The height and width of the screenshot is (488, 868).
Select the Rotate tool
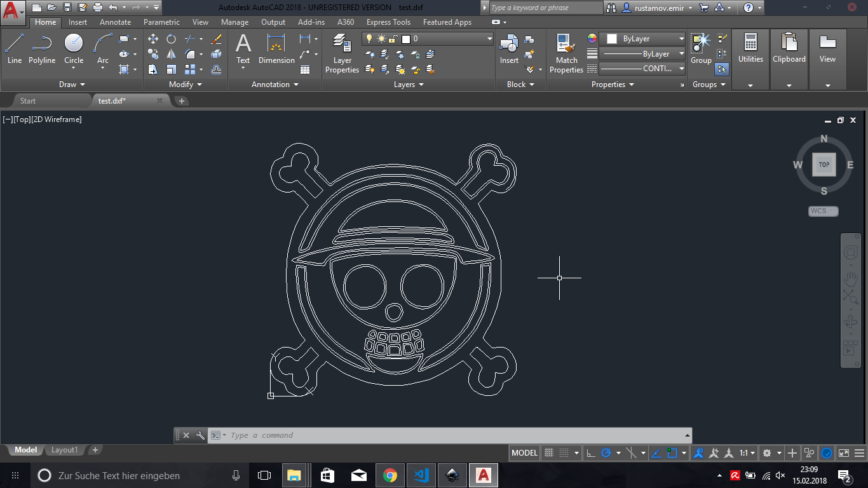(x=171, y=39)
